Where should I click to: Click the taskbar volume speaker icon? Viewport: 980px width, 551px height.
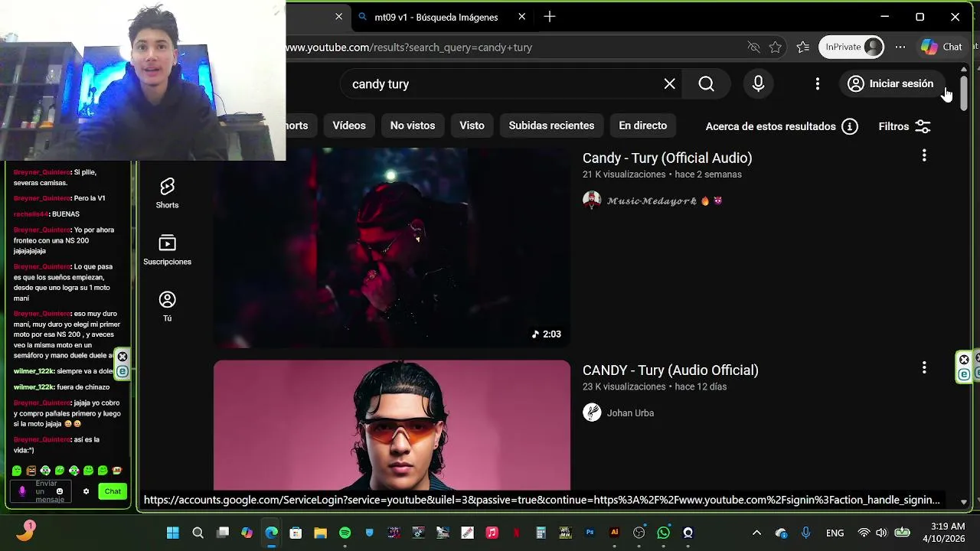(881, 533)
